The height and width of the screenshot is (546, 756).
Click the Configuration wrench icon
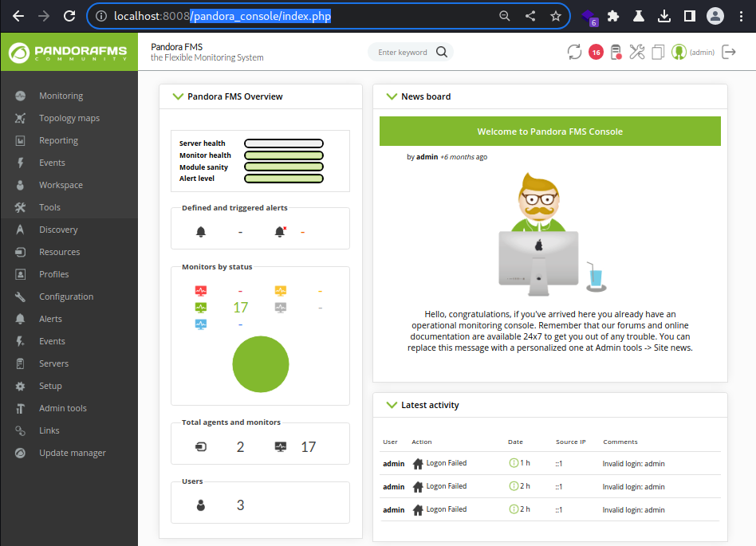point(20,297)
